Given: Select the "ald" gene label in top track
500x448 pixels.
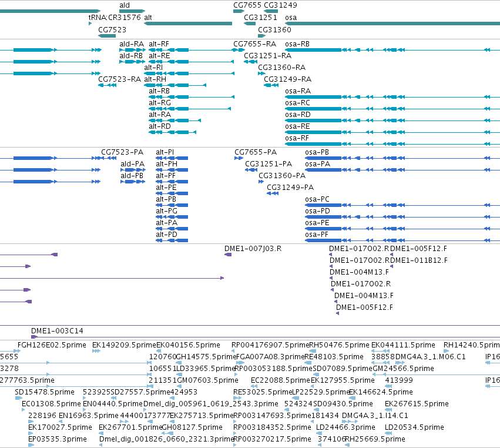Looking at the screenshot, I should [x=125, y=5].
